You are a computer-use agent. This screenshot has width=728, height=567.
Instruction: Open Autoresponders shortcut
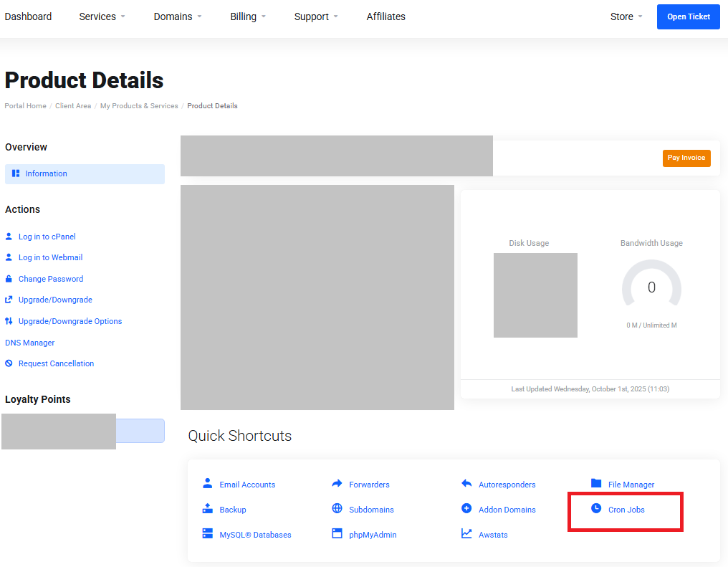(x=507, y=485)
